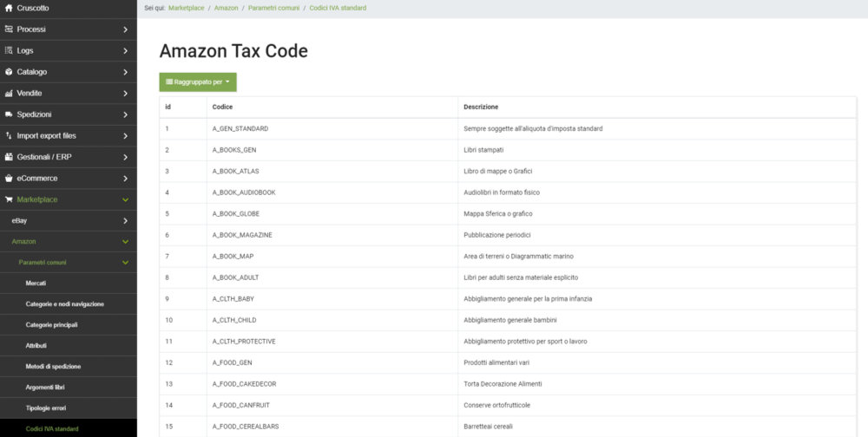Image resolution: width=868 pixels, height=437 pixels.
Task: Go to Metodi di spedizione
Action: [x=53, y=367]
